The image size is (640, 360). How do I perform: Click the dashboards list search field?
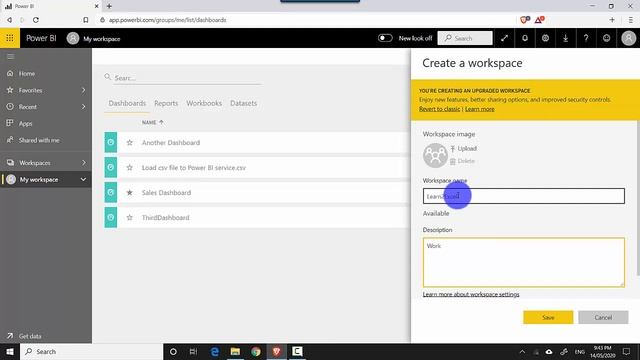pyautogui.click(x=182, y=78)
